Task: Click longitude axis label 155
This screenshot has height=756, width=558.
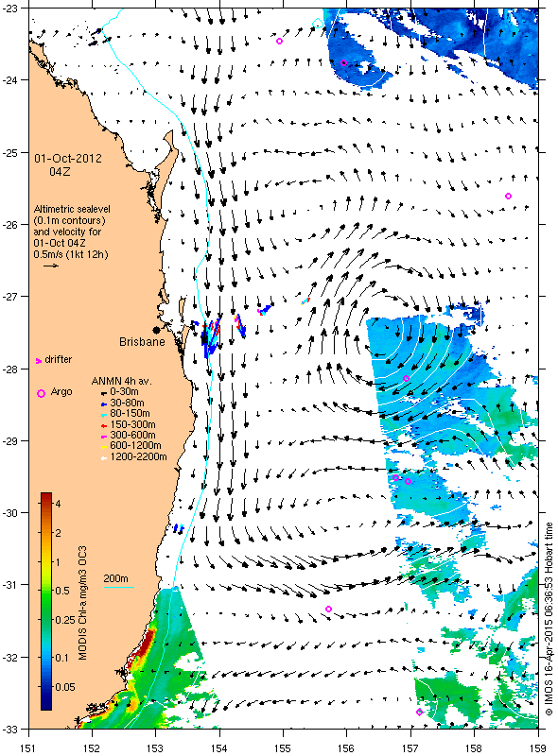Action: click(283, 748)
